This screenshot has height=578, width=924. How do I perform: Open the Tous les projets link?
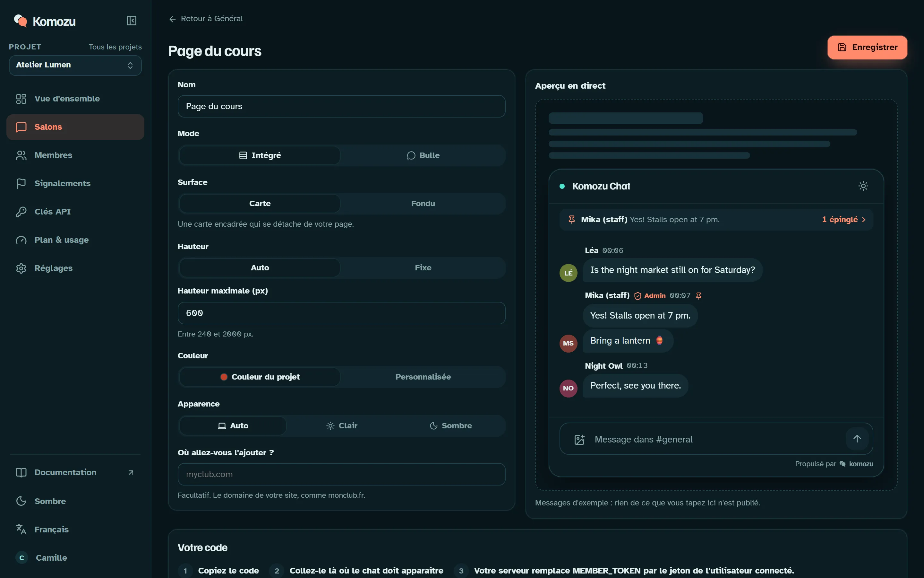pyautogui.click(x=115, y=47)
